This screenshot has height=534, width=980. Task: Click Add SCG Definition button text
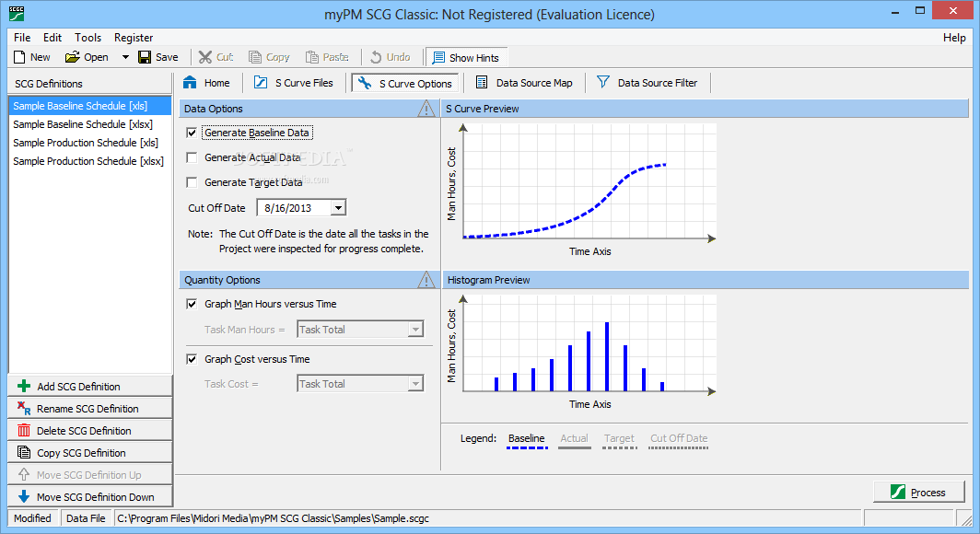[x=79, y=387]
